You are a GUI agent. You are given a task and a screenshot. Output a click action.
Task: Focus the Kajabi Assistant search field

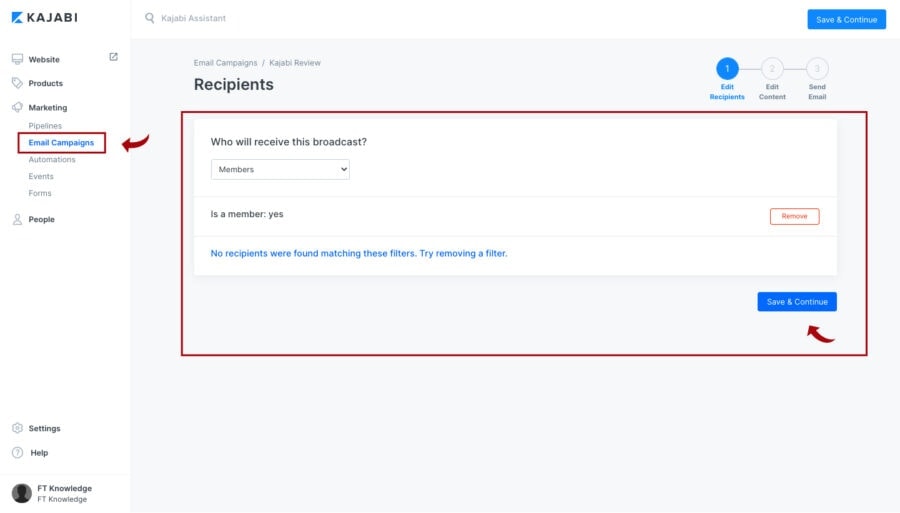(193, 18)
